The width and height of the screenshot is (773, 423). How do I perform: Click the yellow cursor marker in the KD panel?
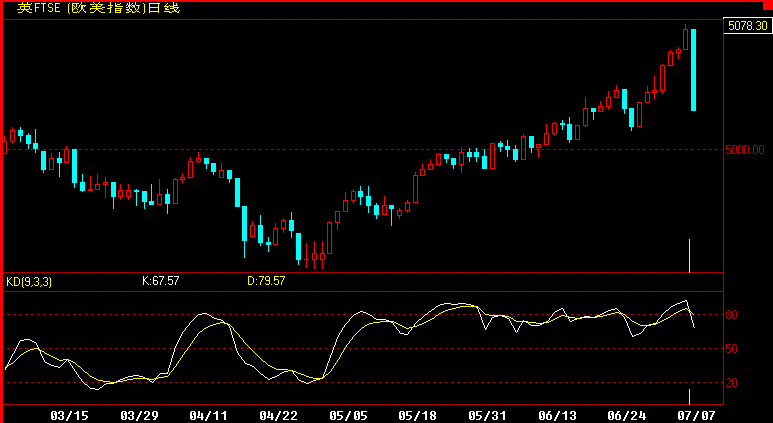click(689, 396)
